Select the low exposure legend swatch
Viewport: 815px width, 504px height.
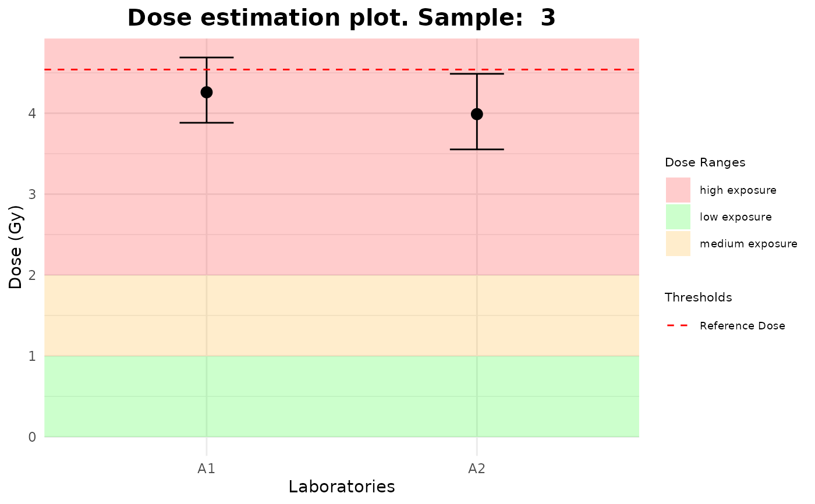click(x=678, y=217)
